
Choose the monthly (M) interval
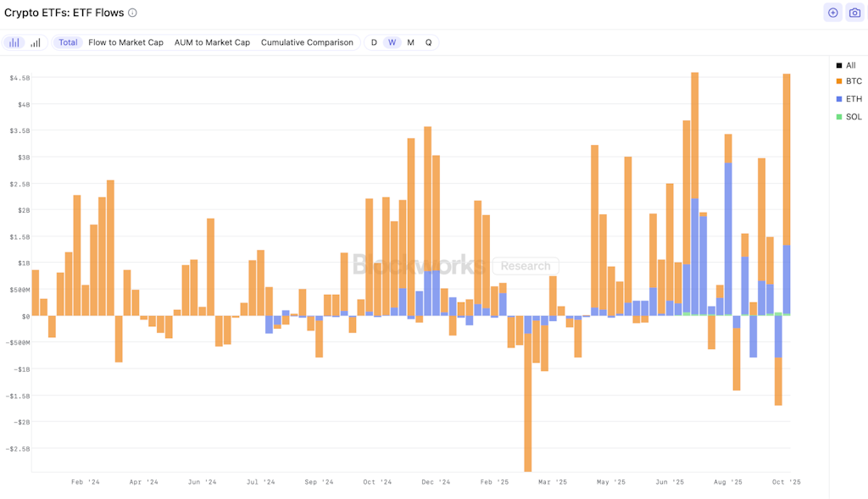pyautogui.click(x=410, y=42)
